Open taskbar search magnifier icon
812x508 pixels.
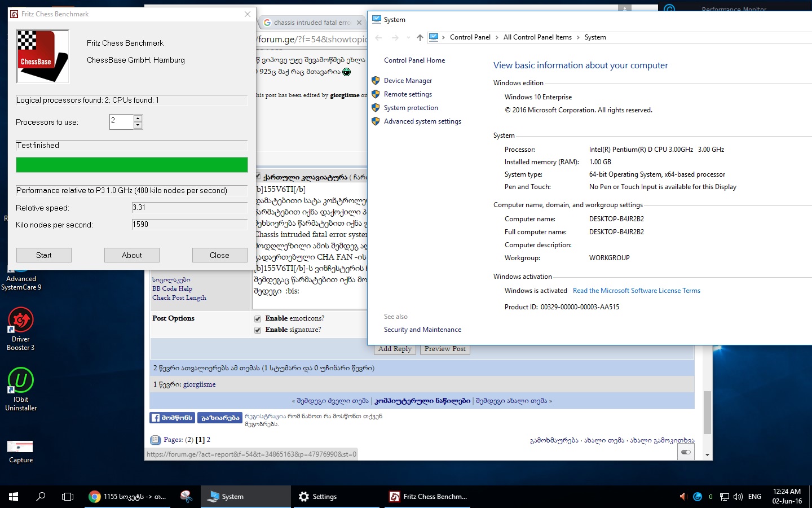[41, 497]
